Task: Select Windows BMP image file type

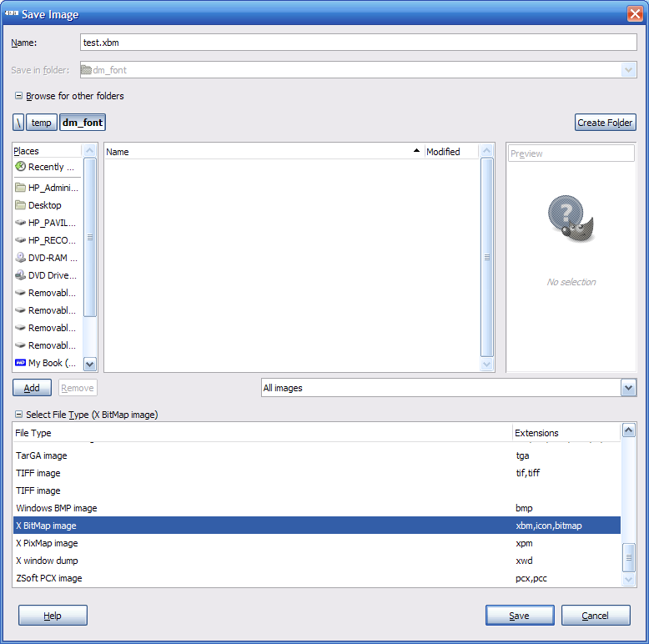Action: coord(317,508)
